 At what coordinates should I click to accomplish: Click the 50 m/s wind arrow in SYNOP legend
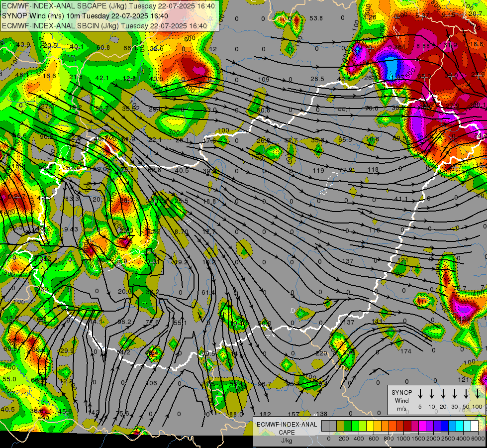[466, 393]
